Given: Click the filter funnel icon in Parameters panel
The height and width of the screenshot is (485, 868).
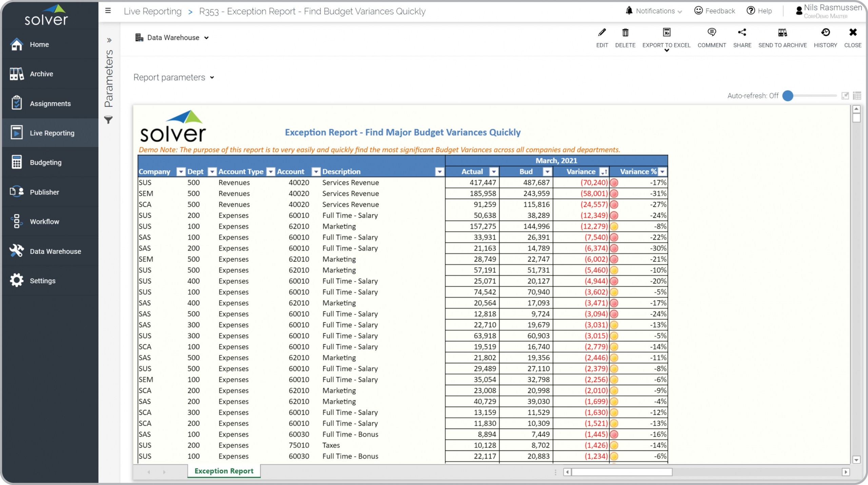Looking at the screenshot, I should tap(108, 120).
